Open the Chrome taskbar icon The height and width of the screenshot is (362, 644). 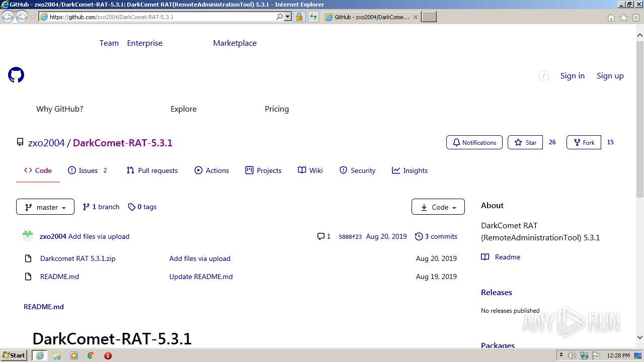coord(91,355)
